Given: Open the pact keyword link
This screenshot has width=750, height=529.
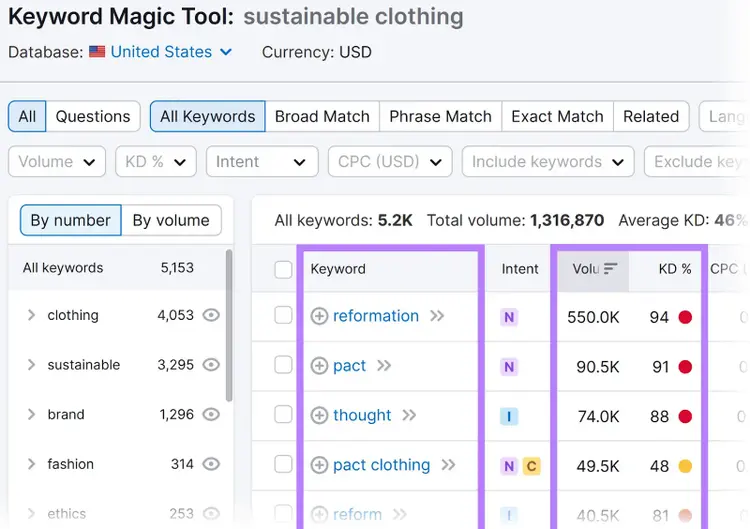Looking at the screenshot, I should pos(350,366).
